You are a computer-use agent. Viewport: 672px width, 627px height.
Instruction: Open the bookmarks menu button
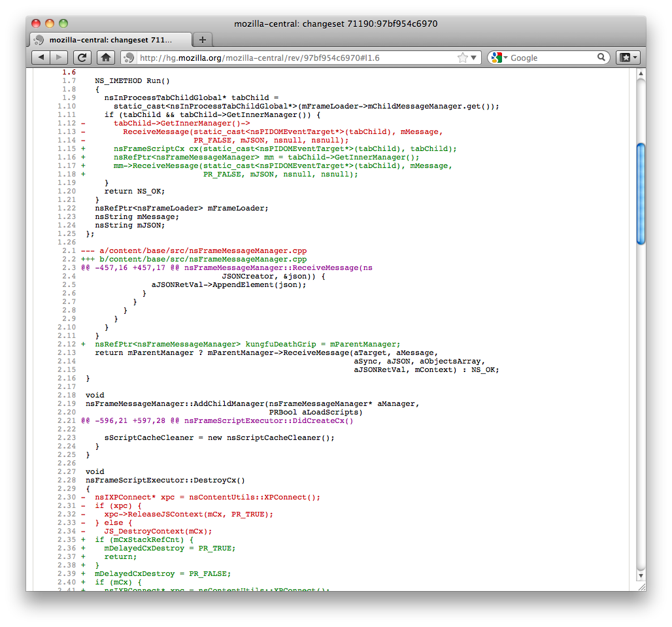628,58
